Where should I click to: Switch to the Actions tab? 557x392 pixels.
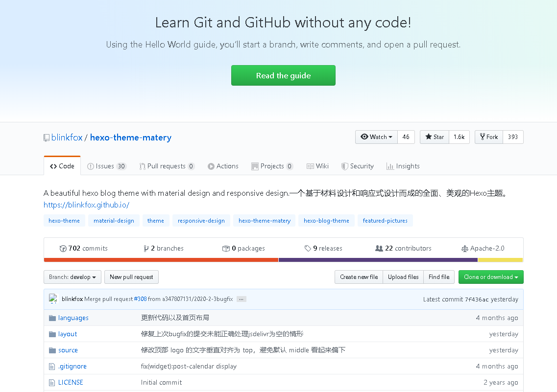pyautogui.click(x=223, y=166)
